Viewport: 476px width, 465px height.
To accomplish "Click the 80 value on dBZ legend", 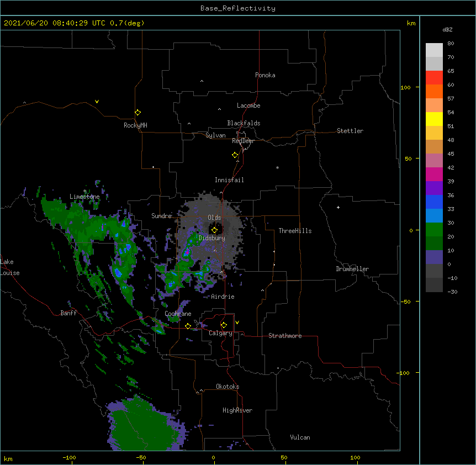I will point(451,44).
